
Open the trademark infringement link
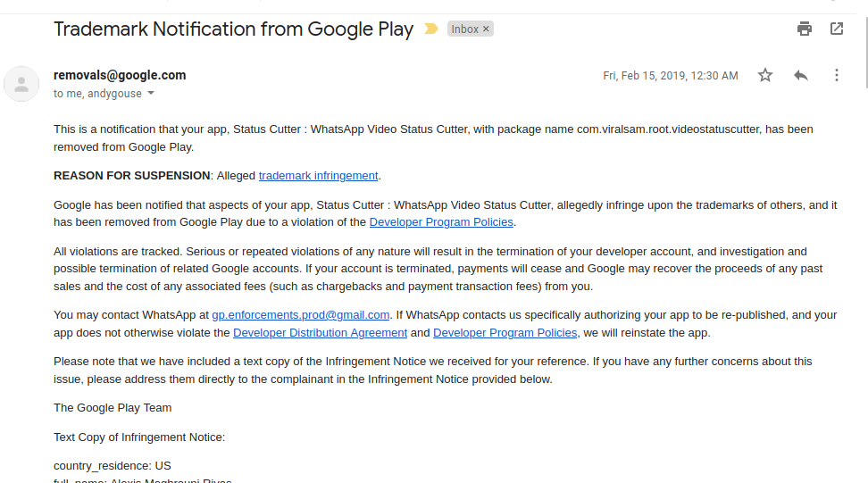318,175
